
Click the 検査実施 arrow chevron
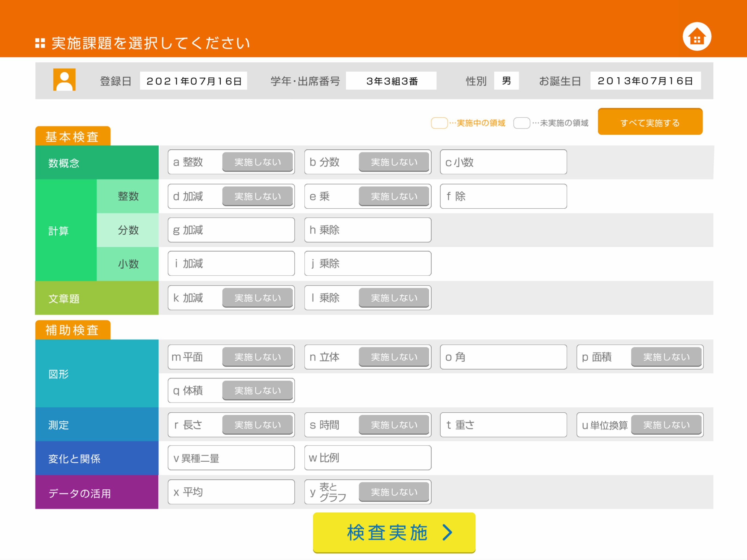(x=447, y=532)
